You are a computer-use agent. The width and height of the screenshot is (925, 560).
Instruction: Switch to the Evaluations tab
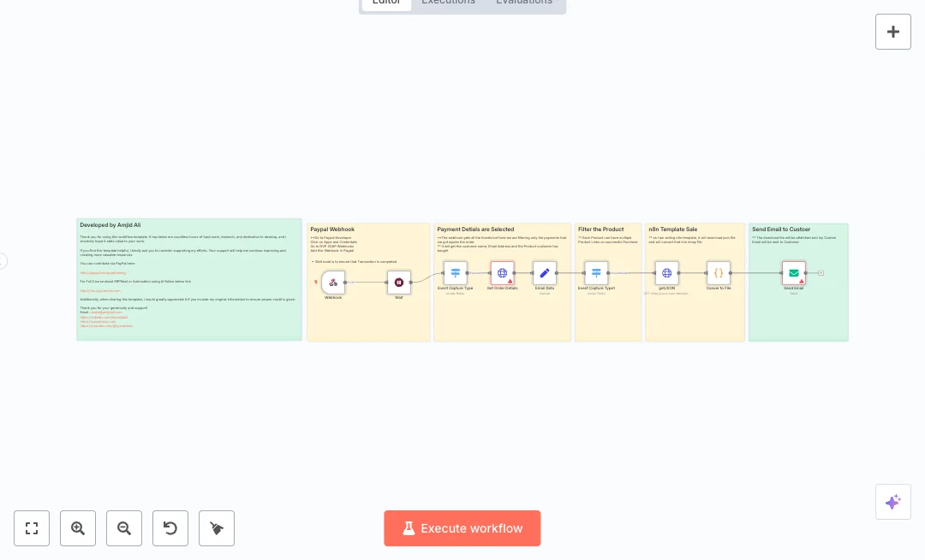pos(524,3)
